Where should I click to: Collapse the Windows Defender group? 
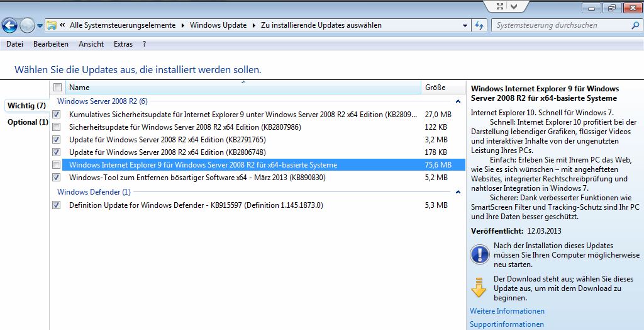pos(458,192)
